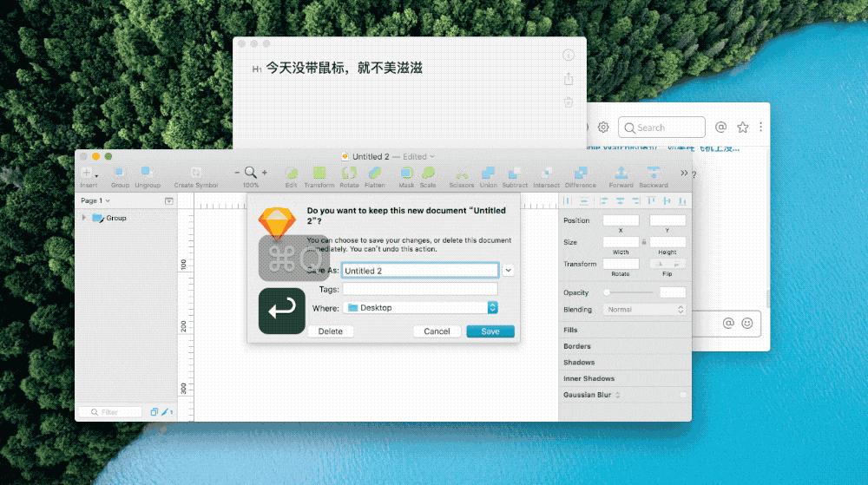Click the Mask toolbar icon
This screenshot has height=485, width=868.
(x=406, y=173)
